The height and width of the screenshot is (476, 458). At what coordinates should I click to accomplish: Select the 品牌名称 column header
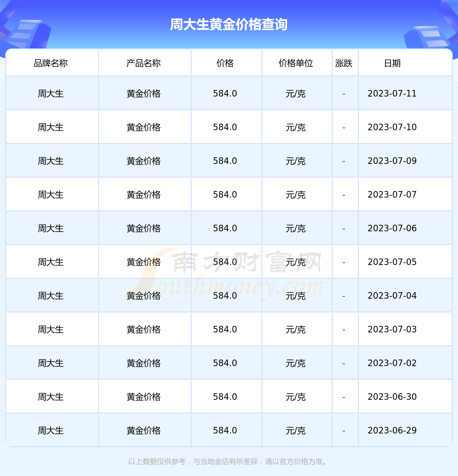click(x=51, y=63)
